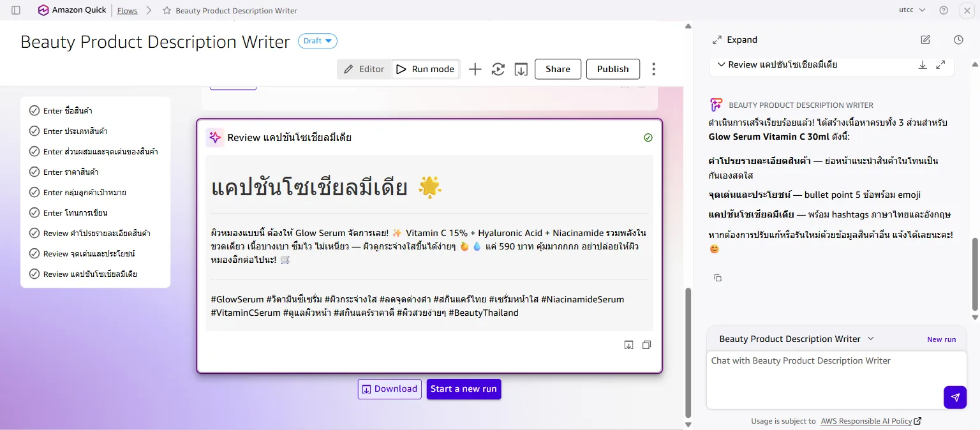Download the Review แคปชั่นโซเชียลมีเดีย chat result
The width and height of the screenshot is (980, 430).
pyautogui.click(x=922, y=64)
